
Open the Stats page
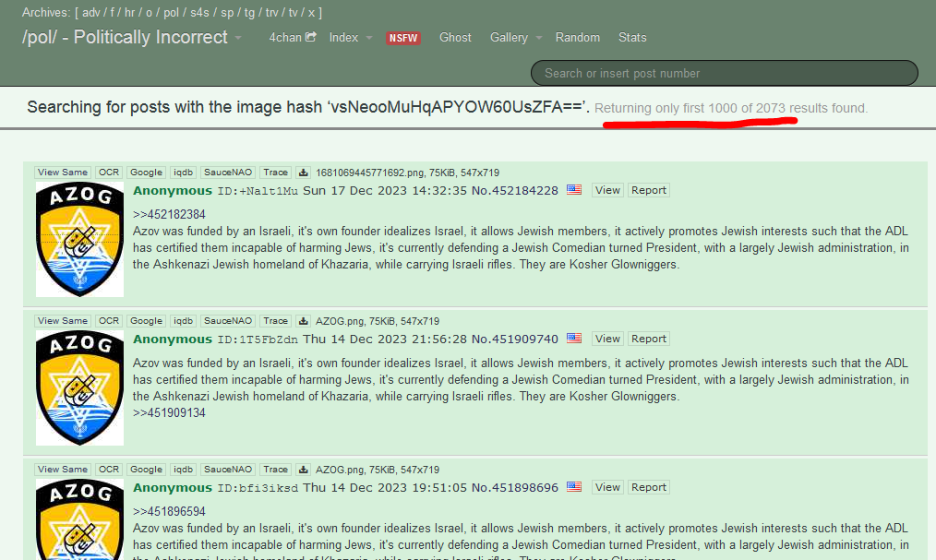coord(632,37)
